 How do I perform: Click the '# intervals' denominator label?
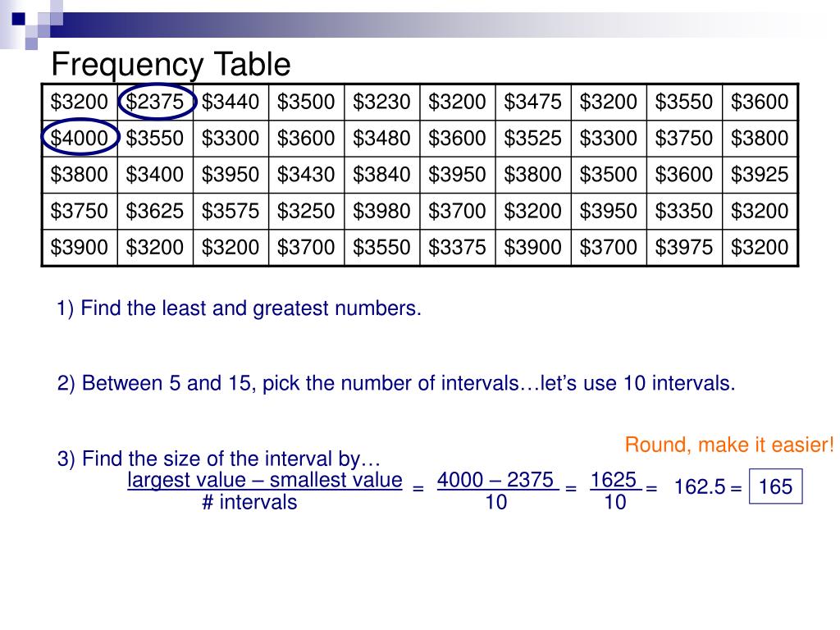(x=249, y=502)
